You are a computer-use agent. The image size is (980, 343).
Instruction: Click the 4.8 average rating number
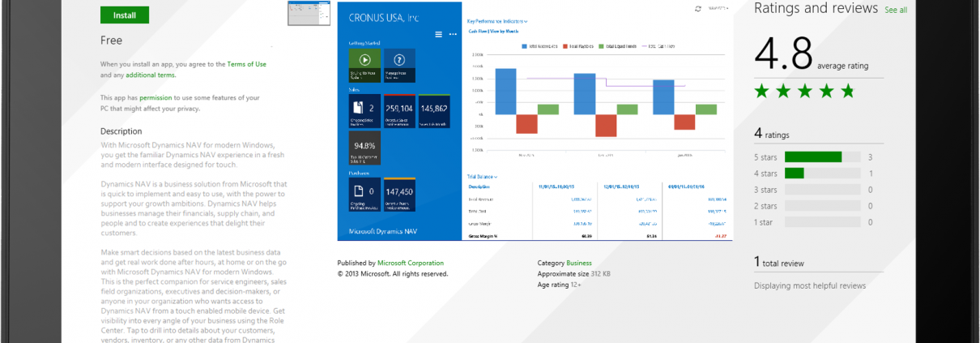783,54
